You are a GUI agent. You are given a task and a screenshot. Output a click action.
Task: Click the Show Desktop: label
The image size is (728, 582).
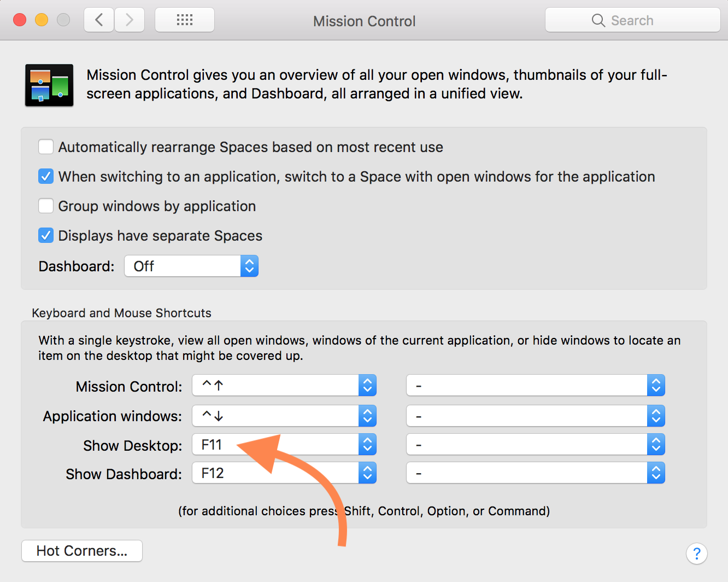click(x=133, y=445)
